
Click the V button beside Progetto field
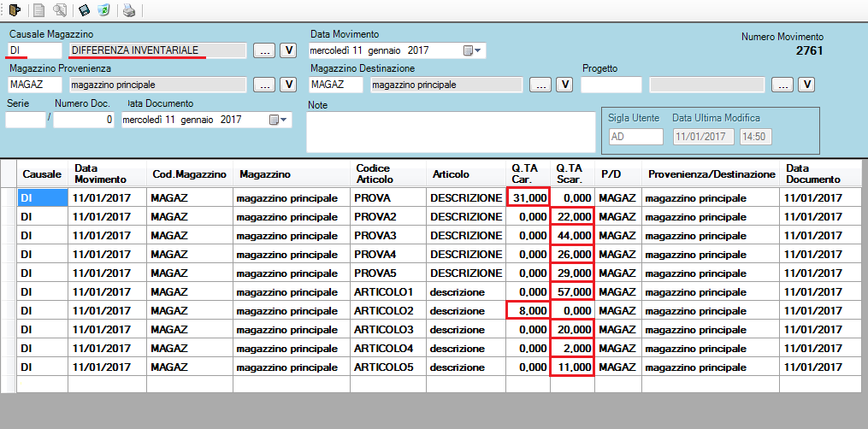click(805, 85)
